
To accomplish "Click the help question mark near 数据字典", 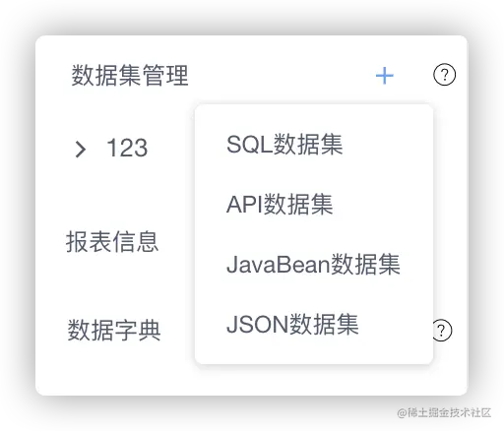I will (442, 330).
